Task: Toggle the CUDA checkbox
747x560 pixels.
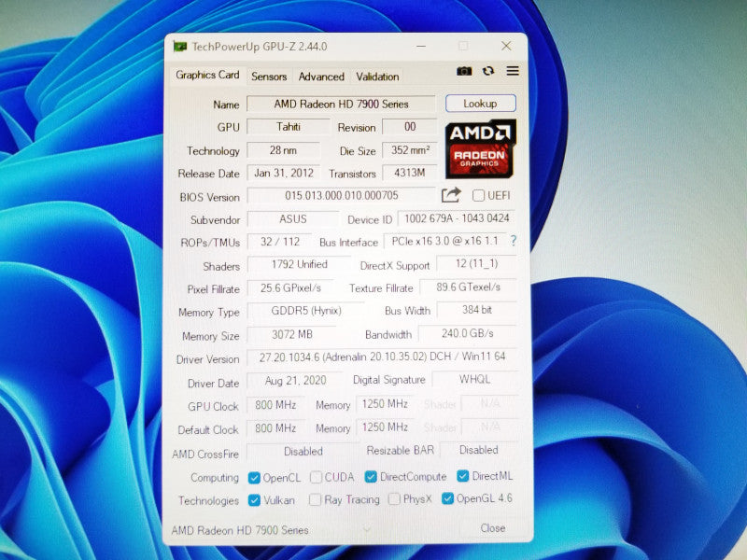Action: (316, 477)
